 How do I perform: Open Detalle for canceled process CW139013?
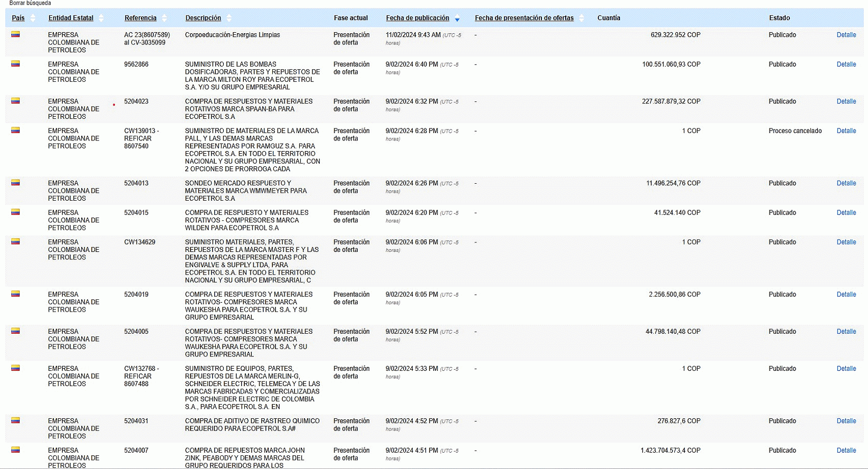[846, 131]
